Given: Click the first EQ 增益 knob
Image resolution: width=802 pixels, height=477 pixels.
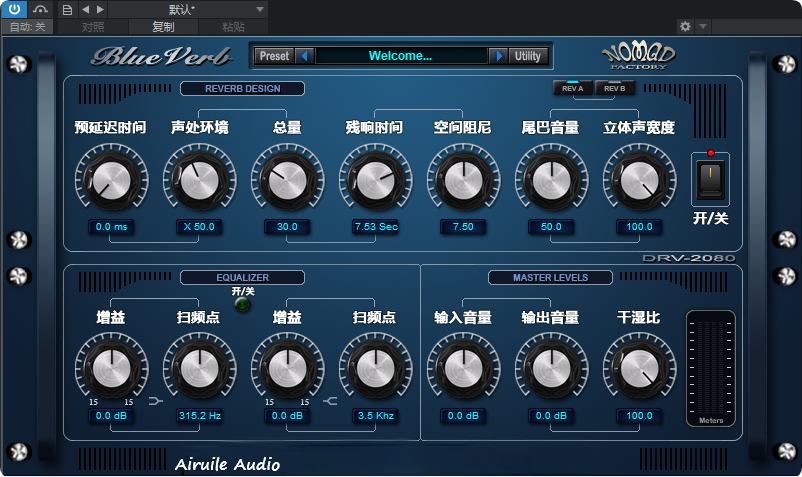Looking at the screenshot, I should pos(112,369).
